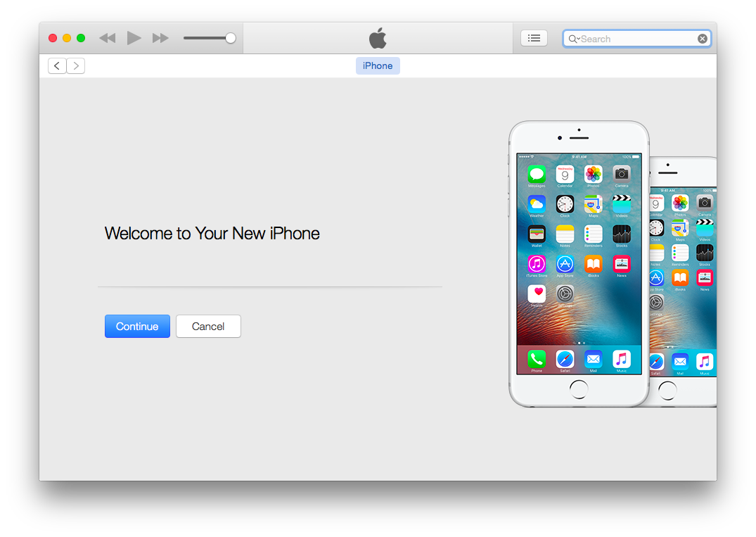Click the rewind playback button
Screen dimensions: 756x537
coord(107,38)
